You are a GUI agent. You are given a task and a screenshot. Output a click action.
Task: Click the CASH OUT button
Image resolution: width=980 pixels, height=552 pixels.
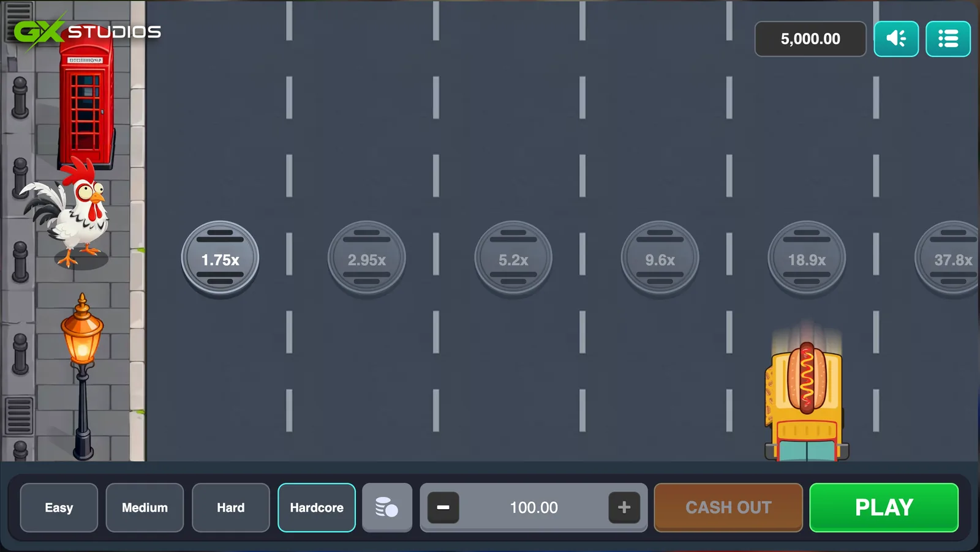click(x=728, y=507)
